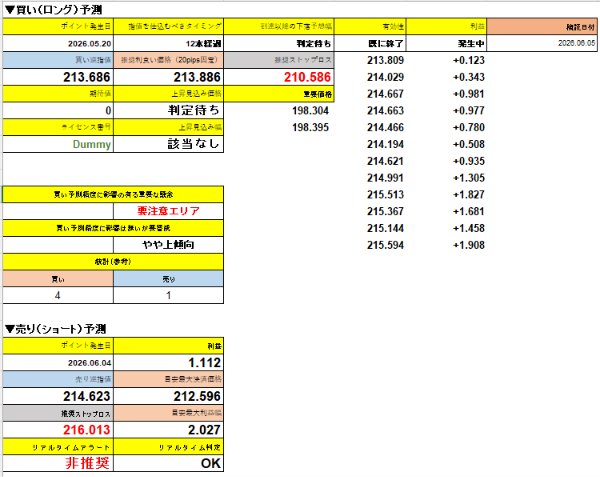Viewport: 600px width, 477px height.
Task: Click the buy count cell showing 4
Action: point(58,295)
